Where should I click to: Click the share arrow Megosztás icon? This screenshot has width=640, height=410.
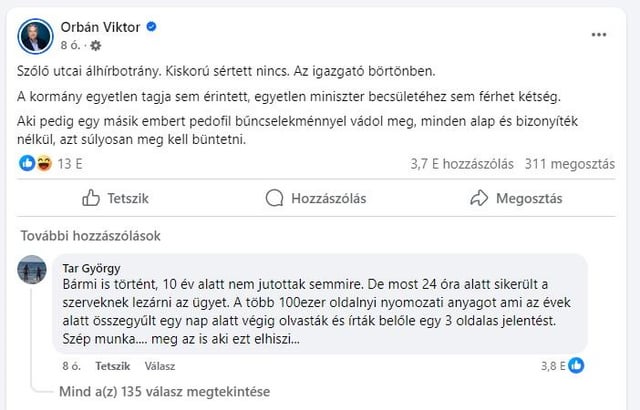pos(479,198)
